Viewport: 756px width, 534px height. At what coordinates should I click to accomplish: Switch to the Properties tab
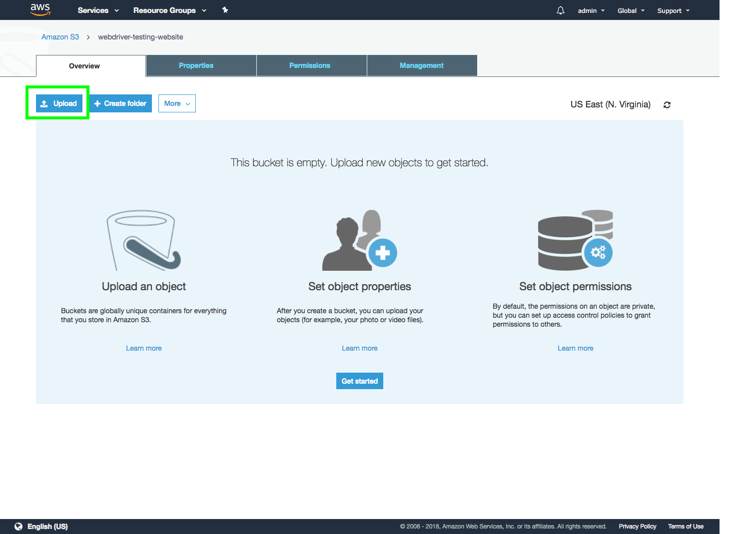tap(196, 65)
